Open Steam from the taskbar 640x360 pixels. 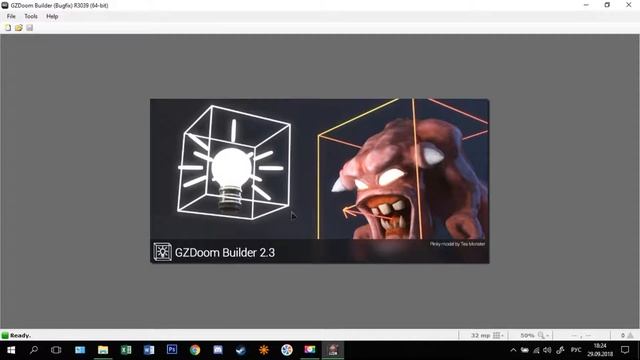241,350
